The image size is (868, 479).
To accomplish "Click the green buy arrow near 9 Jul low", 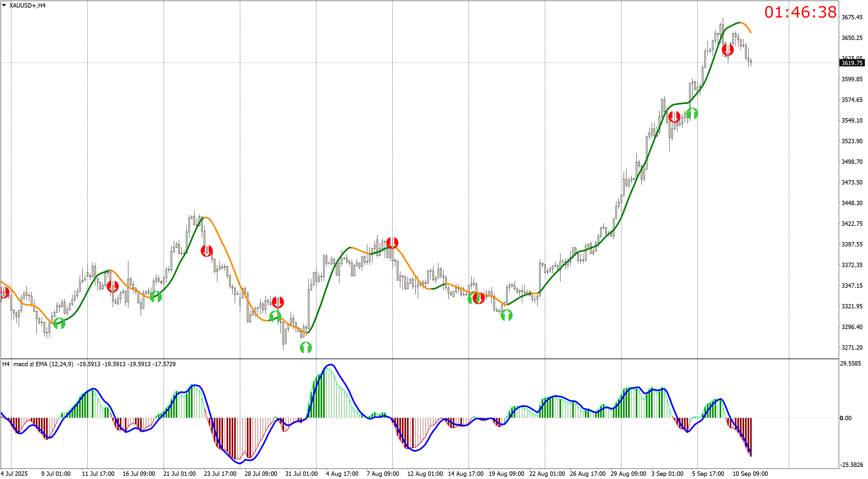I will (x=59, y=323).
